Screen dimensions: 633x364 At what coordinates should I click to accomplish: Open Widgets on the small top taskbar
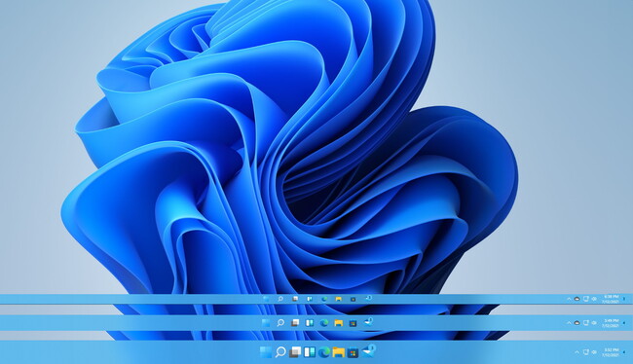click(x=310, y=299)
